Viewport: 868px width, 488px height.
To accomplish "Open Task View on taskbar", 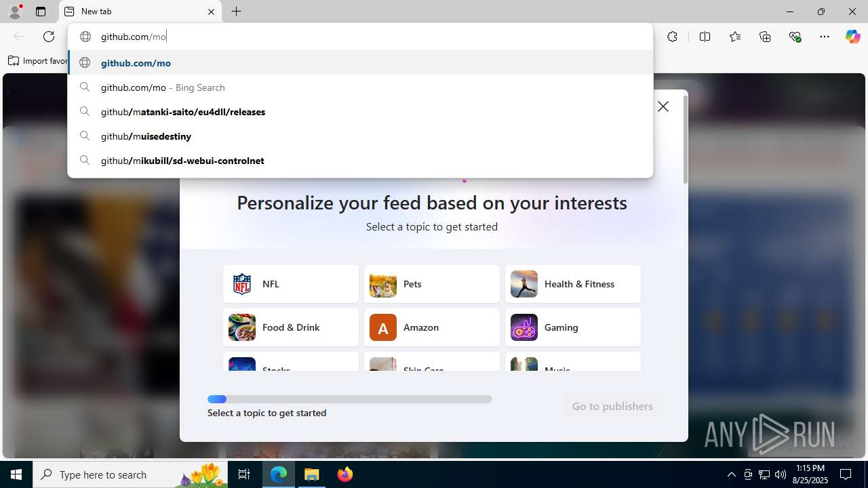I will coord(244,474).
